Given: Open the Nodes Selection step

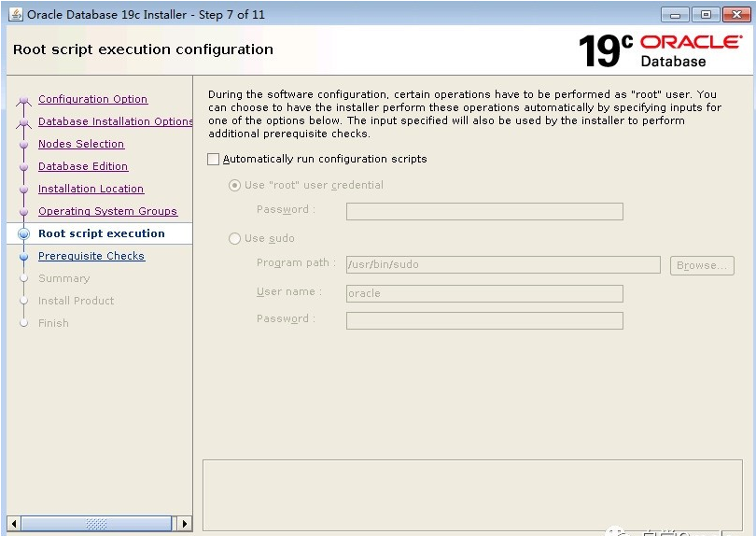Looking at the screenshot, I should 81,144.
